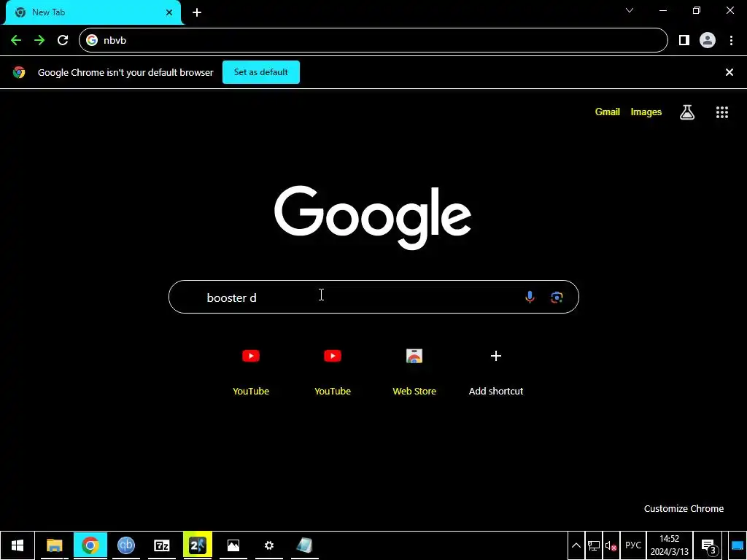Open the Web Store shortcut

pyautogui.click(x=414, y=371)
